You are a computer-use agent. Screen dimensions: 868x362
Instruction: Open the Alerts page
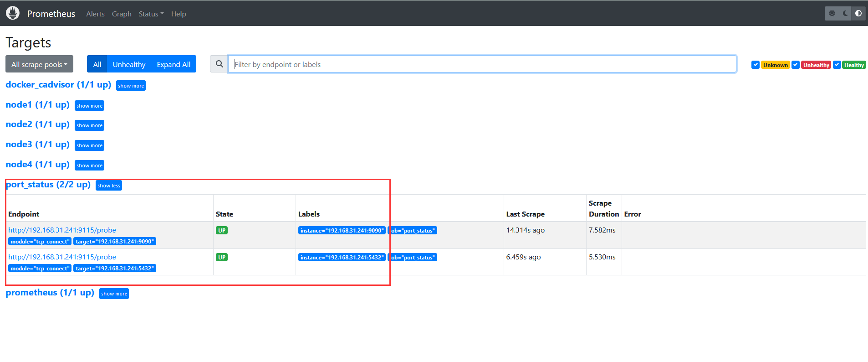tap(95, 14)
